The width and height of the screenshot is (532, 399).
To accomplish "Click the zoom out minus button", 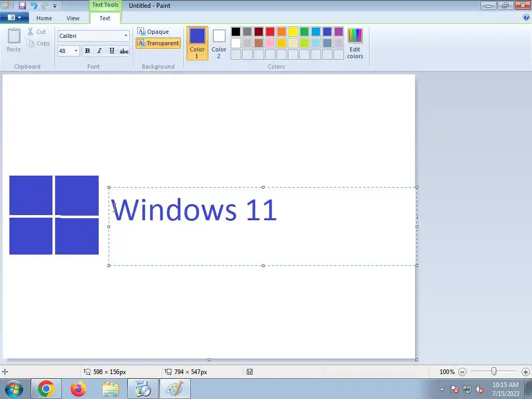I will 462,372.
